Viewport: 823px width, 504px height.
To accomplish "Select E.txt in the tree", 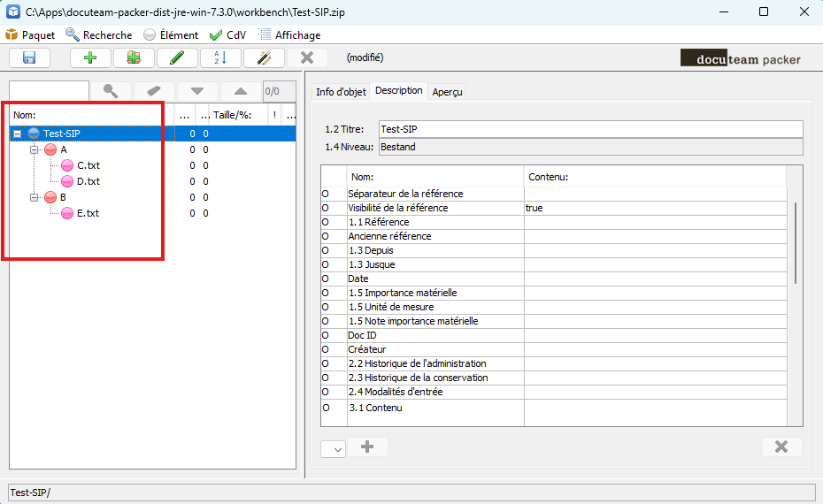I will coord(88,213).
